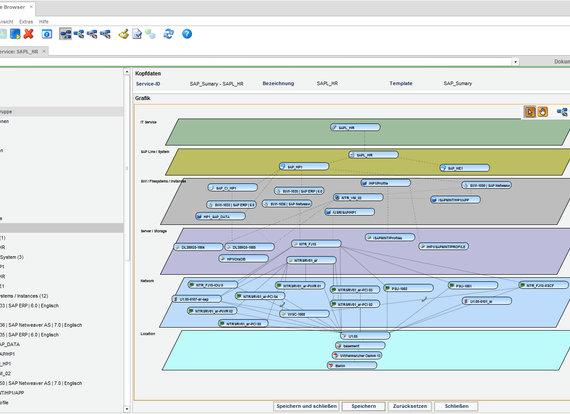Image resolution: width=570 pixels, height=414 pixels.
Task: Select the Berlin location node
Action: 352,365
